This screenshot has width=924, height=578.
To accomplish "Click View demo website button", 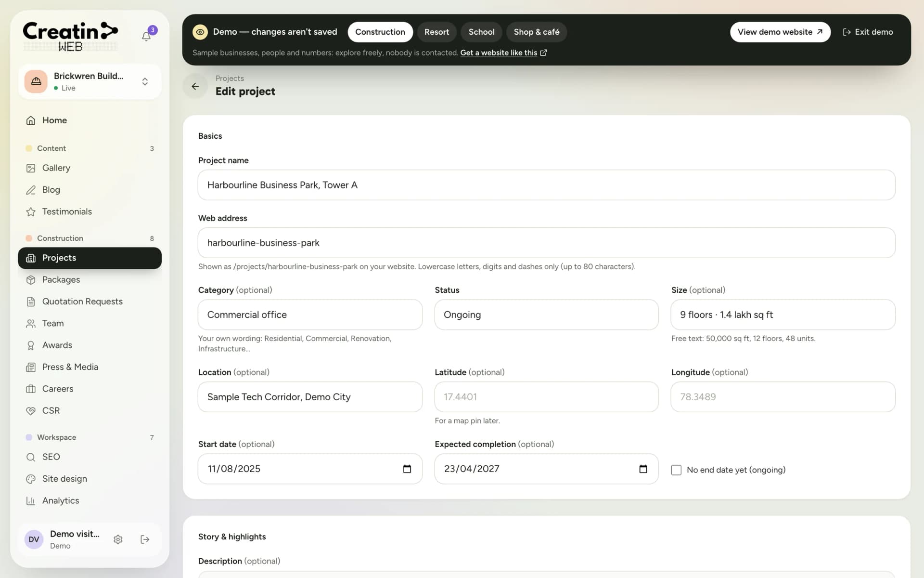I will (780, 32).
